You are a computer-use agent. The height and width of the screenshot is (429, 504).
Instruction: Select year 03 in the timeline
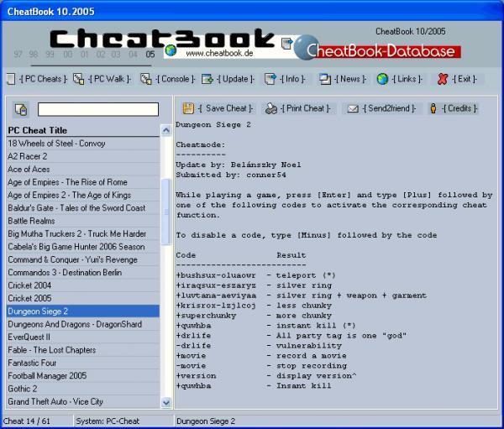(x=116, y=54)
